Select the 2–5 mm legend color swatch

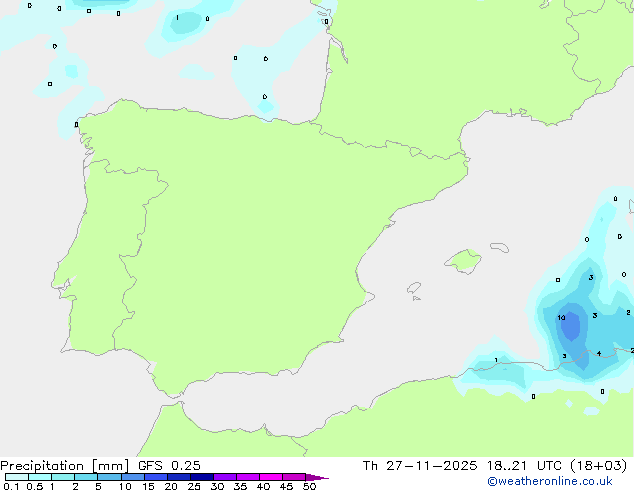coord(86,477)
